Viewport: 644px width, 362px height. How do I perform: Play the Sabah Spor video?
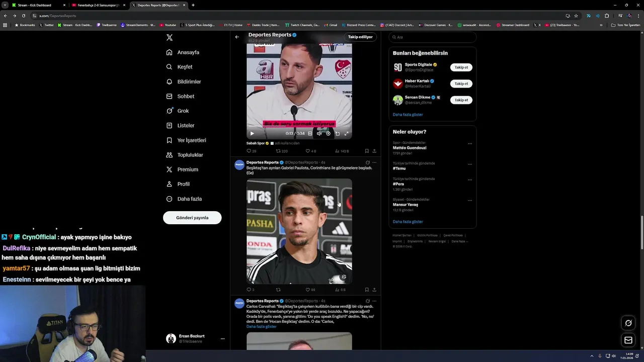(x=252, y=133)
